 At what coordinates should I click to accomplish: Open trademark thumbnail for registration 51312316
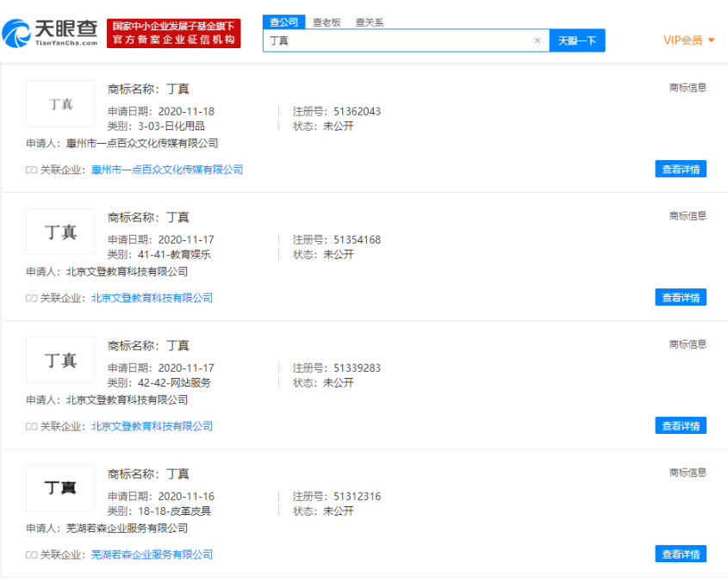point(61,488)
